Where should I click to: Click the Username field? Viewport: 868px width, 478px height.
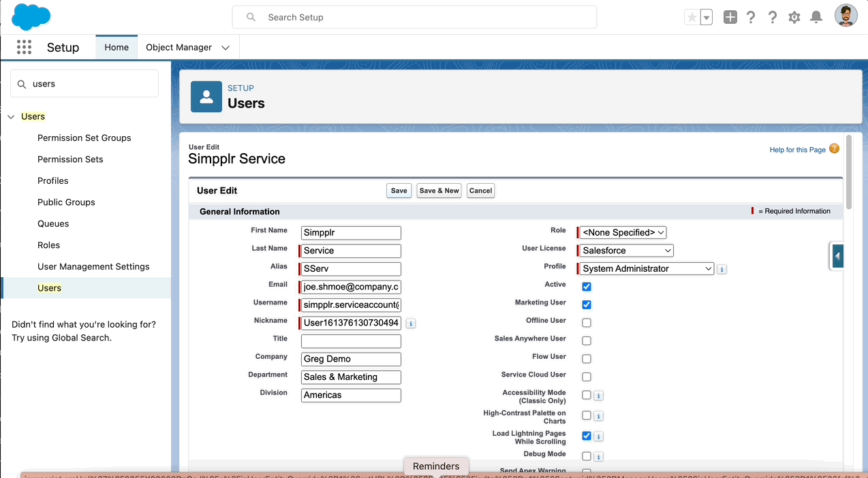[x=351, y=305]
